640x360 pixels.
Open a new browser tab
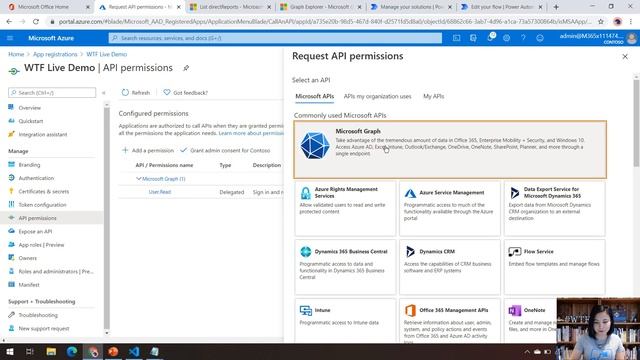click(x=556, y=7)
